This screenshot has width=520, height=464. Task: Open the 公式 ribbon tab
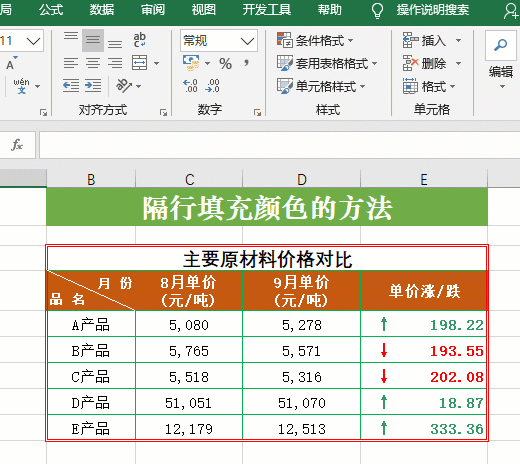[x=51, y=10]
